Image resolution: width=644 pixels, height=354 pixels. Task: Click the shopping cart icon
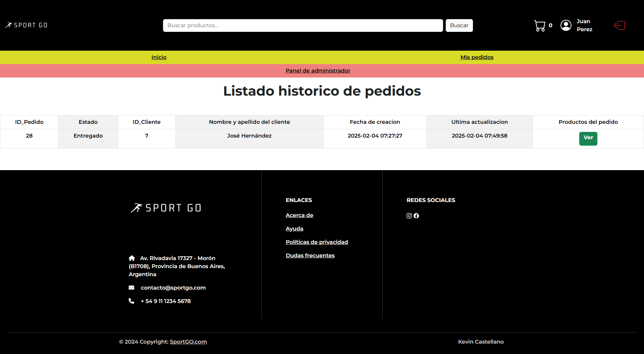[539, 26]
